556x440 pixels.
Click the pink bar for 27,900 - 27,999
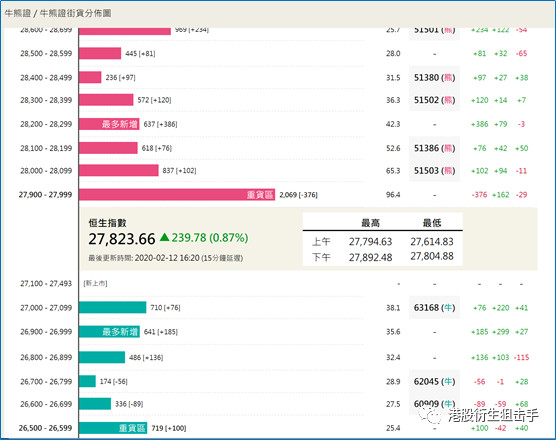177,195
